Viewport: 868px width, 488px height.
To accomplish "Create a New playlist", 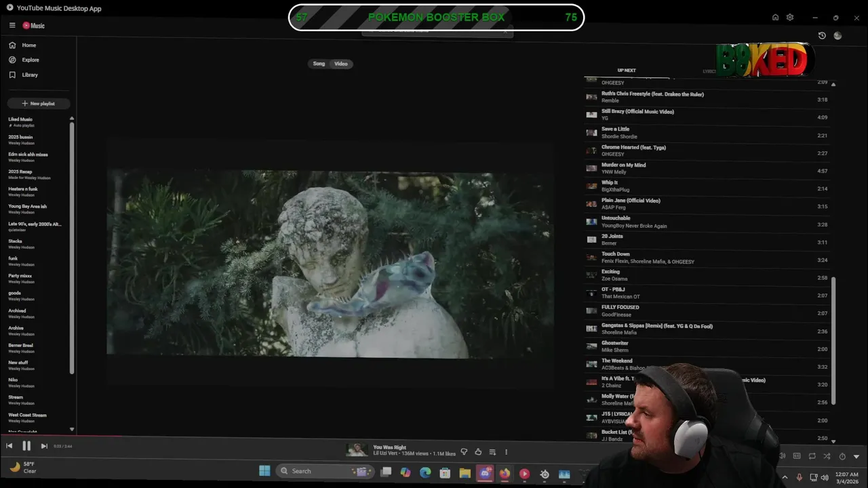I will pyautogui.click(x=39, y=104).
